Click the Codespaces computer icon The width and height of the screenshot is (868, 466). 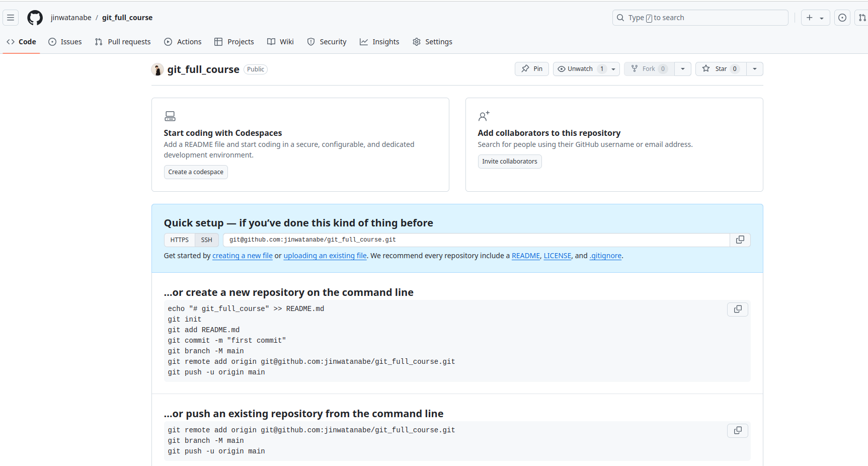pyautogui.click(x=170, y=116)
